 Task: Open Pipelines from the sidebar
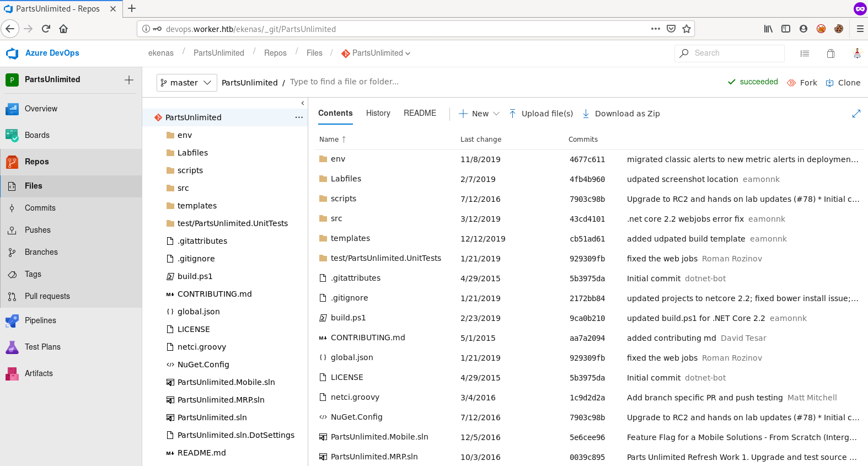40,320
